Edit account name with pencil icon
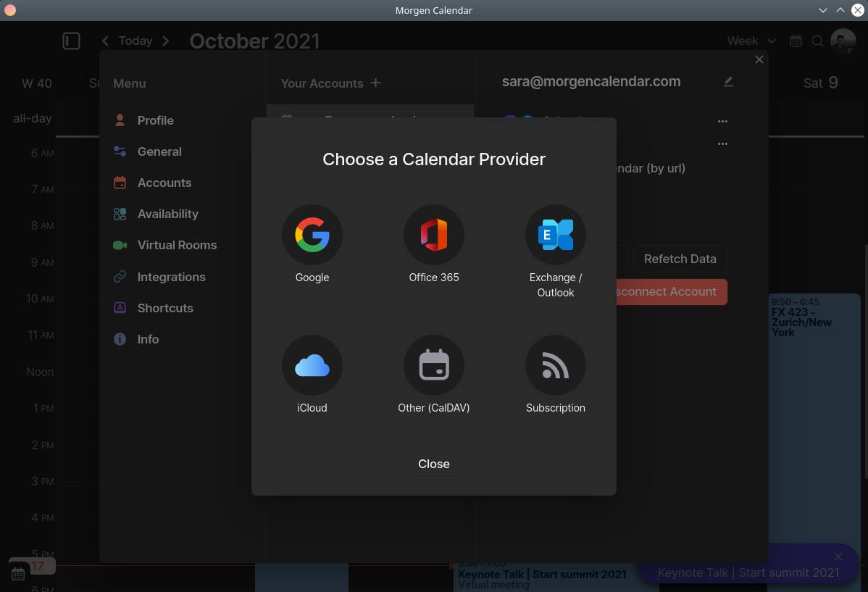This screenshot has height=592, width=868. point(728,82)
